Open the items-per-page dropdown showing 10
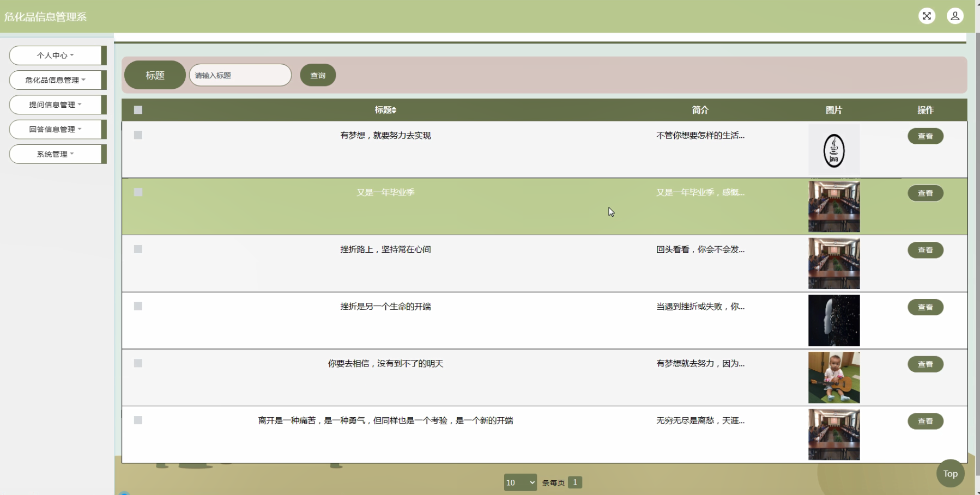Viewport: 980px width, 495px height. point(520,482)
